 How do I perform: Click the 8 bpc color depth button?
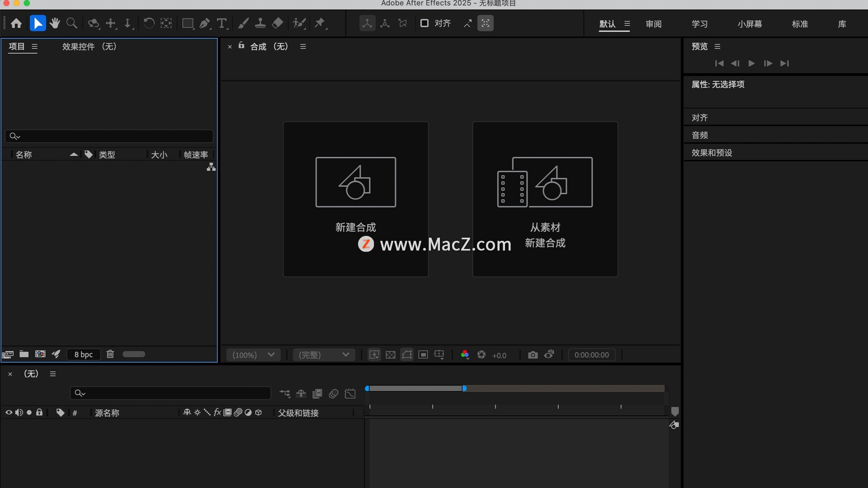tap(84, 355)
